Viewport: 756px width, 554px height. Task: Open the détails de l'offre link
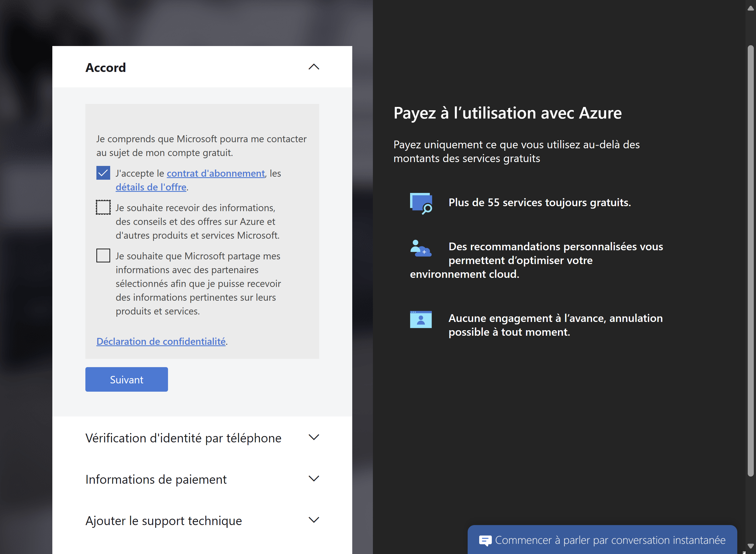click(151, 187)
